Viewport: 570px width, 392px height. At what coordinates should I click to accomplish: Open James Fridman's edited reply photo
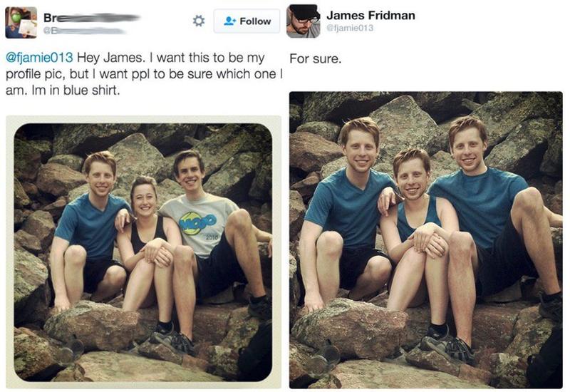coord(425,240)
